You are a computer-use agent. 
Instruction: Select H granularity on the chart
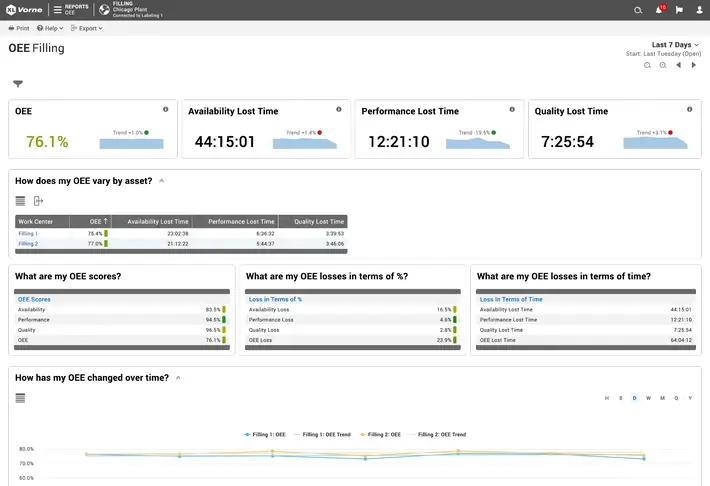607,398
